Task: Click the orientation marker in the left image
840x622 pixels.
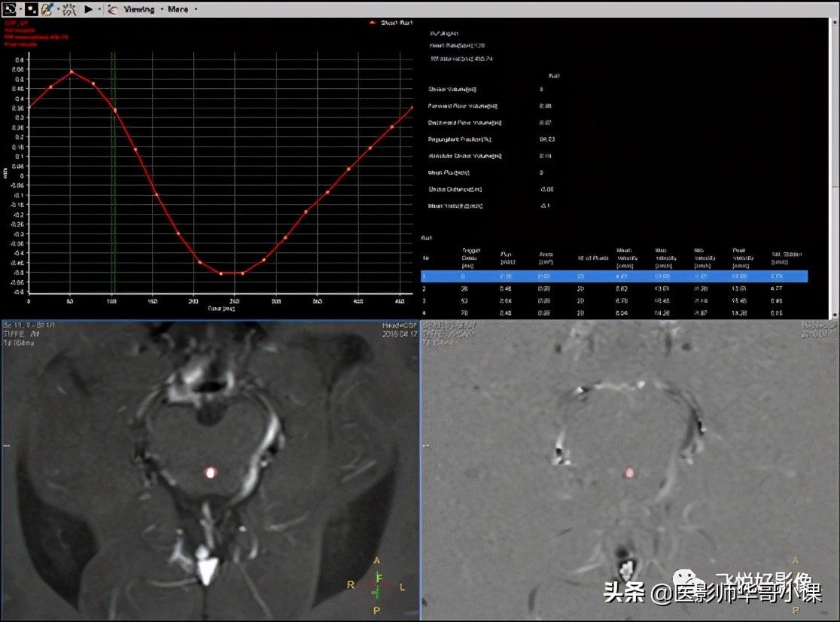Action: (378, 584)
